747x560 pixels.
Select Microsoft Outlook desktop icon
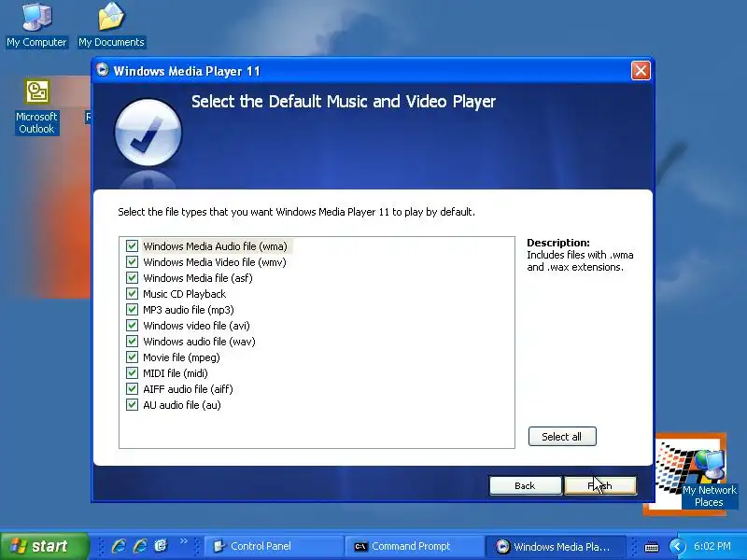pos(36,107)
